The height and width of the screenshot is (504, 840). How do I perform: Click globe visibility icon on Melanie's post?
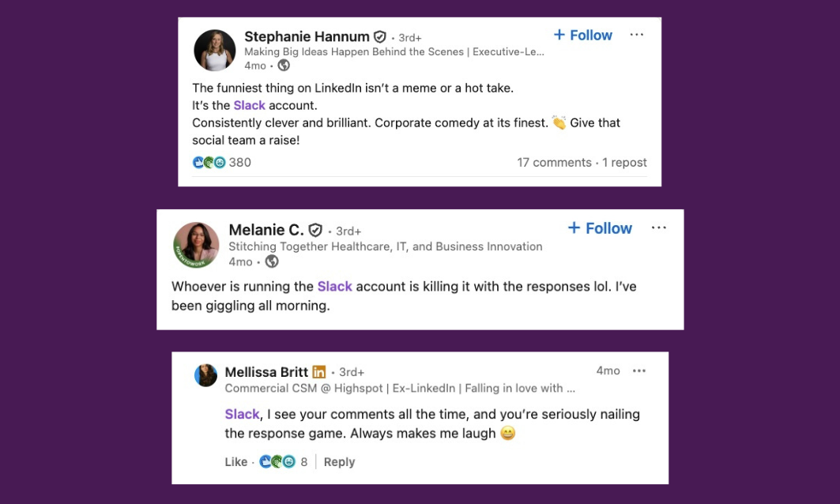tap(272, 261)
